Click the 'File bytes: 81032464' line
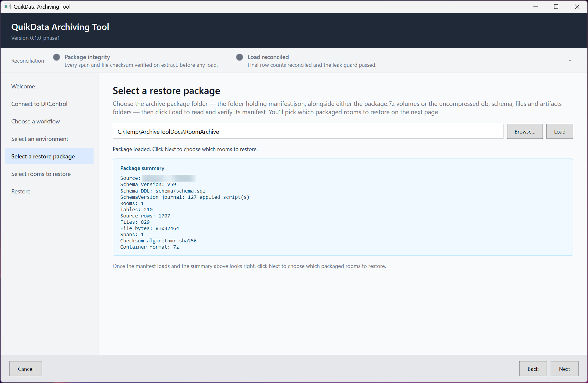 click(150, 228)
